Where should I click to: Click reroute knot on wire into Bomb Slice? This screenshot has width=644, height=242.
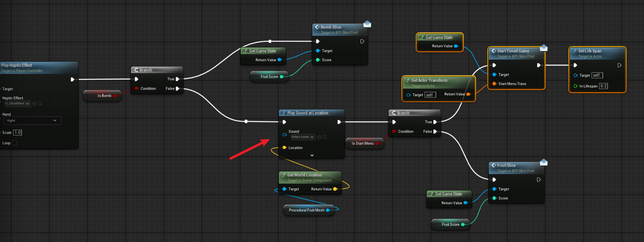pos(270,41)
